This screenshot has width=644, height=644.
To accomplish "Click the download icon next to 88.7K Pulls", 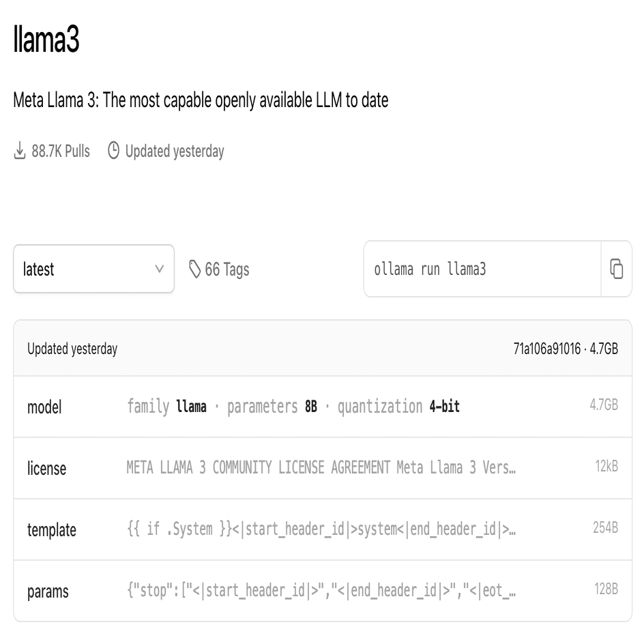I will (x=20, y=151).
